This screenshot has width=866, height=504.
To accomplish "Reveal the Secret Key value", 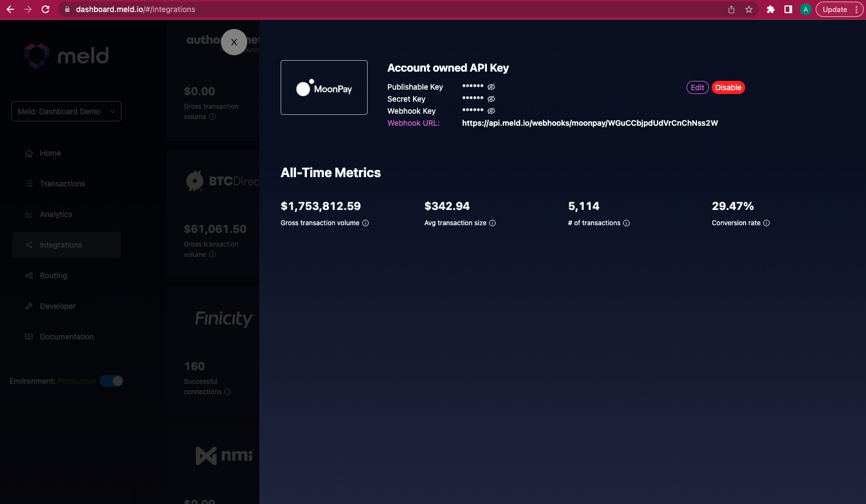I will tap(491, 99).
